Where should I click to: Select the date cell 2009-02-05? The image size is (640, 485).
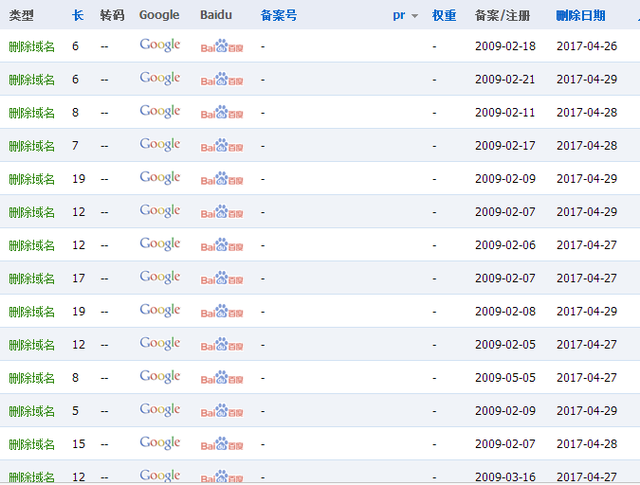click(505, 345)
